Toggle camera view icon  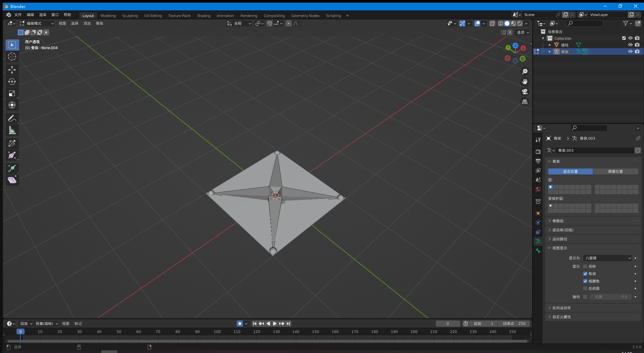coord(525,92)
